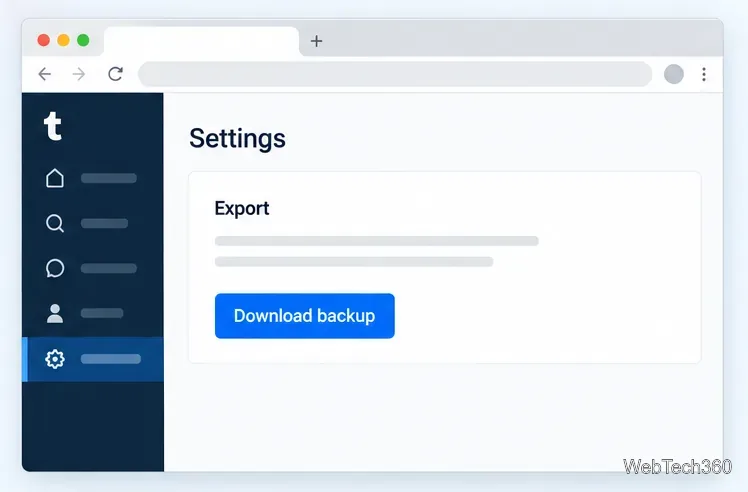
Task: Click the browser forward arrow
Action: pos(79,74)
